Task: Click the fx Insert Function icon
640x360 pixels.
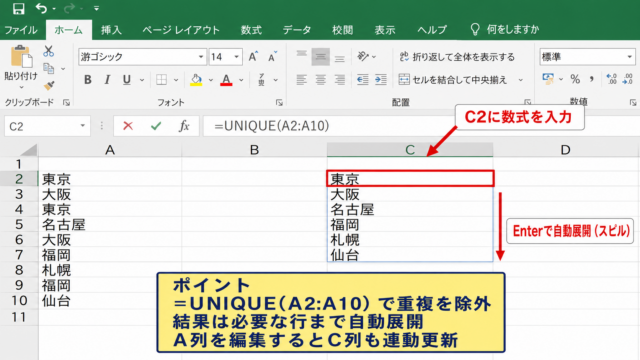Action: pyautogui.click(x=184, y=126)
